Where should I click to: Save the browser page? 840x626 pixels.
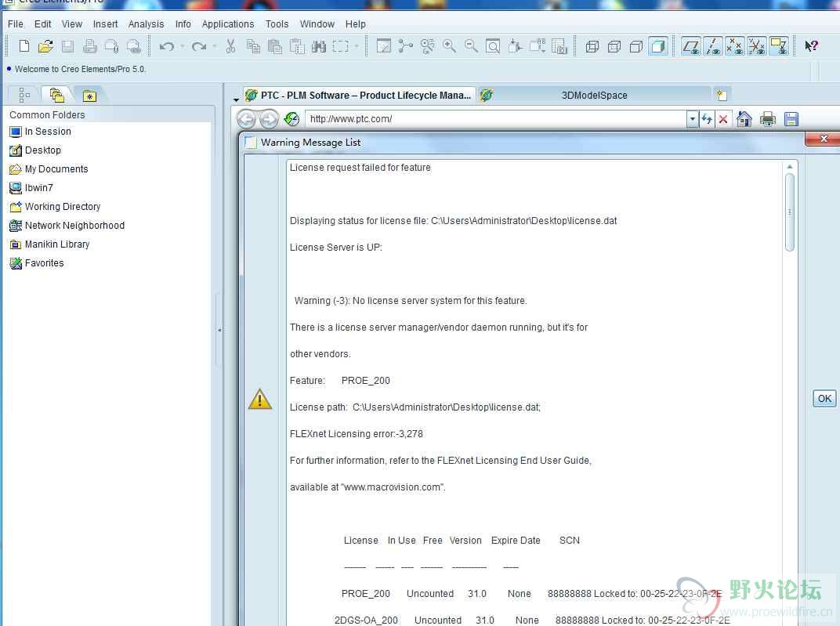coord(791,119)
